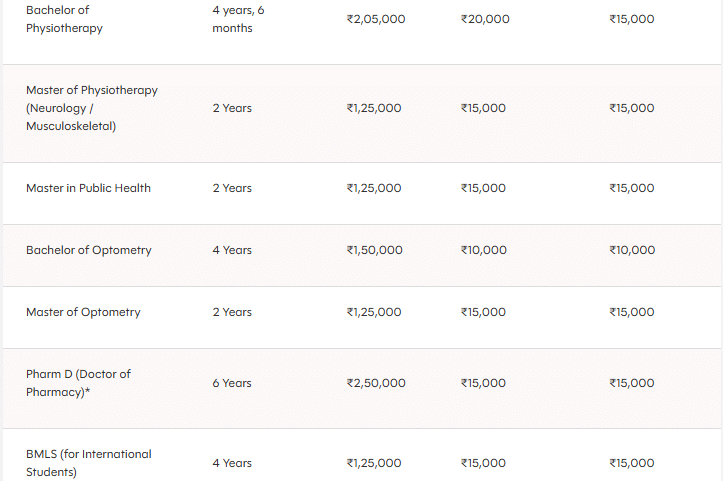Viewport: 723px width, 481px height.
Task: Select Master of Optometry's ₹1,25,000 fee
Action: 373,312
